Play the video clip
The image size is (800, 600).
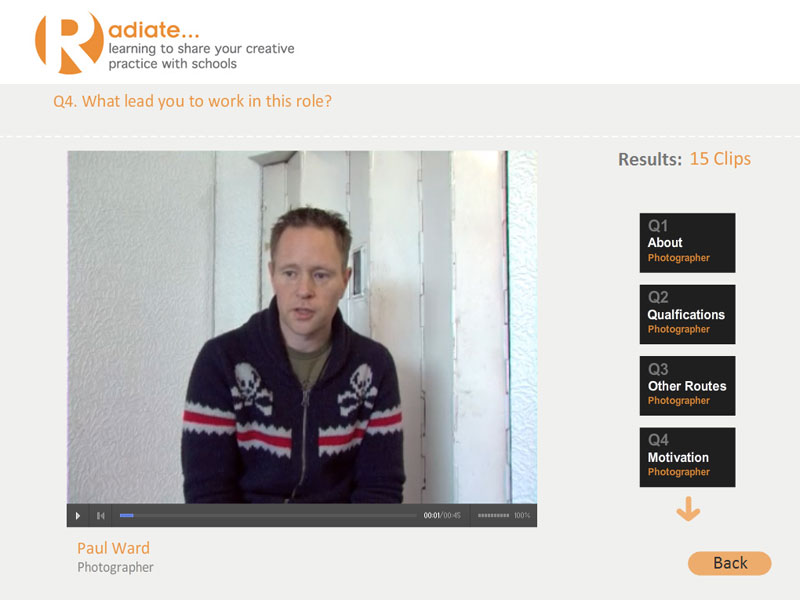78,516
